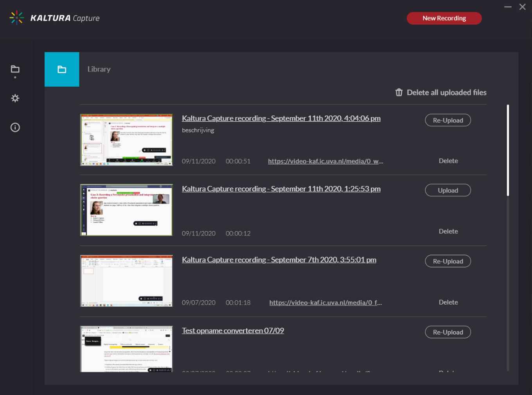Viewport: 532px width, 395px height.
Task: Delete all uploaded files
Action: click(446, 92)
